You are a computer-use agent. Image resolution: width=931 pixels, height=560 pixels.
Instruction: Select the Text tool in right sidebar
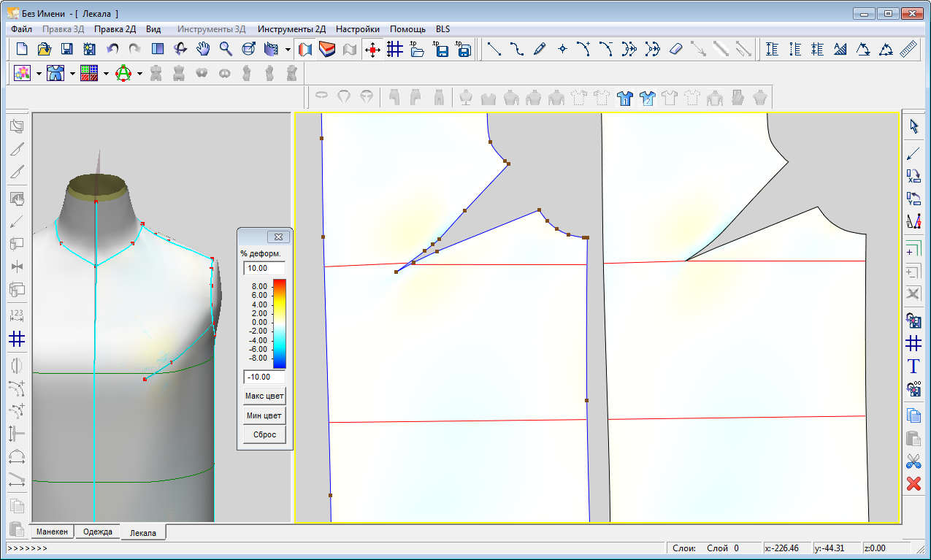tap(913, 366)
